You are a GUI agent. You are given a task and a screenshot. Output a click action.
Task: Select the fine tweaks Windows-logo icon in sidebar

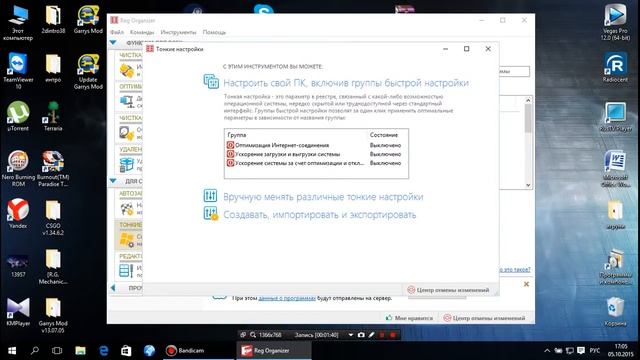[x=127, y=240]
